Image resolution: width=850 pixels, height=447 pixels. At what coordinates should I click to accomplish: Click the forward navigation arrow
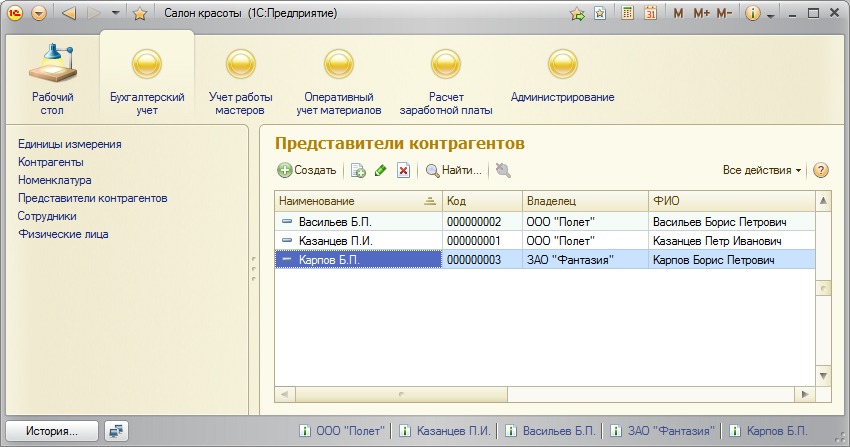tap(94, 13)
